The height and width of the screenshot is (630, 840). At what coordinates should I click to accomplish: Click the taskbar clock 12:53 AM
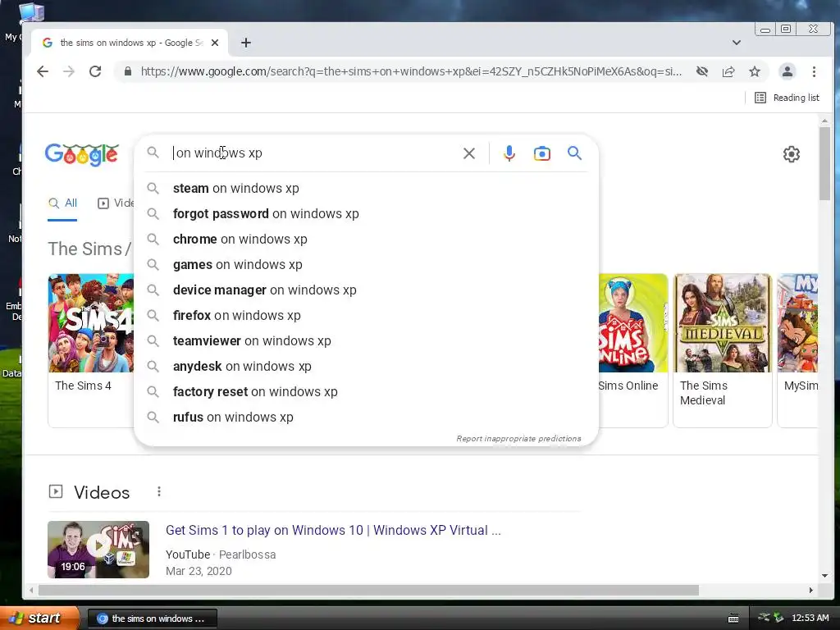click(810, 619)
